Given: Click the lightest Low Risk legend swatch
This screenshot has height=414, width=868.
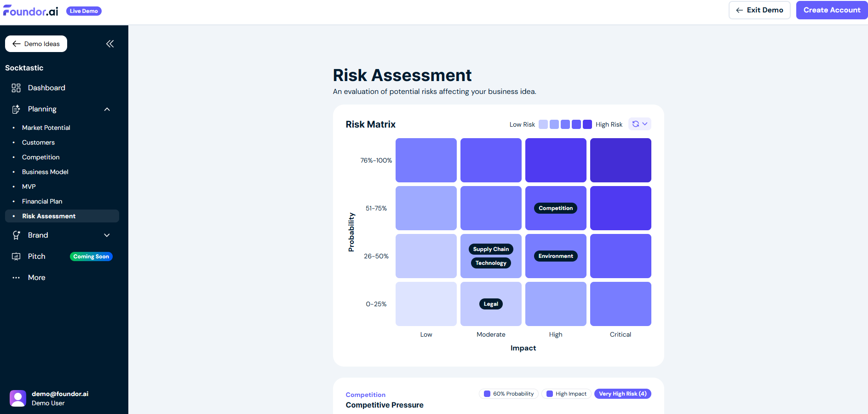Looking at the screenshot, I should 543,124.
